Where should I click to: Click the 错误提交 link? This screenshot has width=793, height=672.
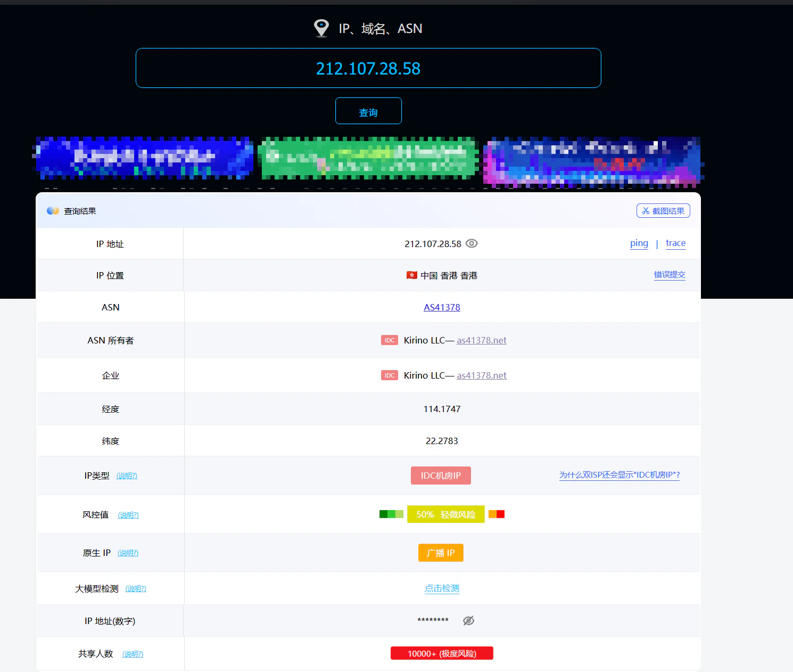point(670,275)
